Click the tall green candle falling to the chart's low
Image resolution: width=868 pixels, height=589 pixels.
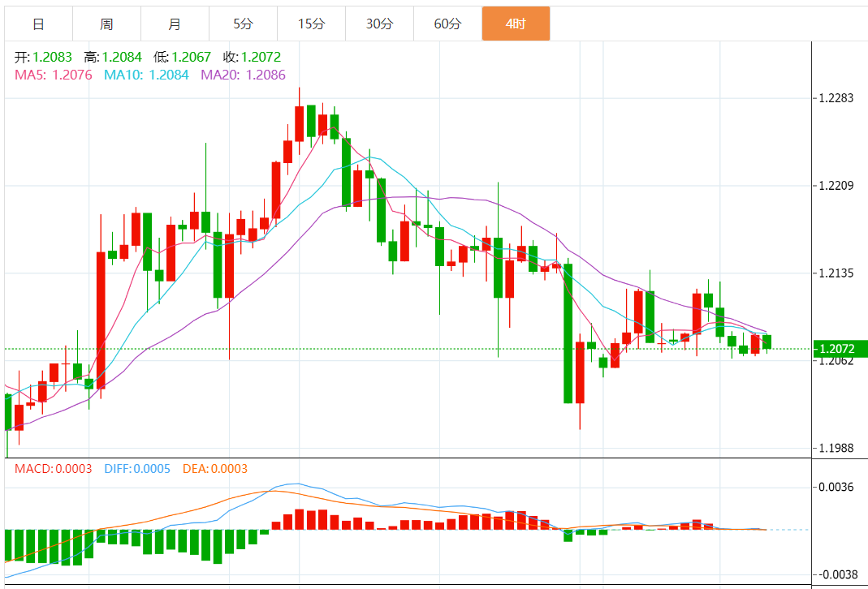coord(568,333)
